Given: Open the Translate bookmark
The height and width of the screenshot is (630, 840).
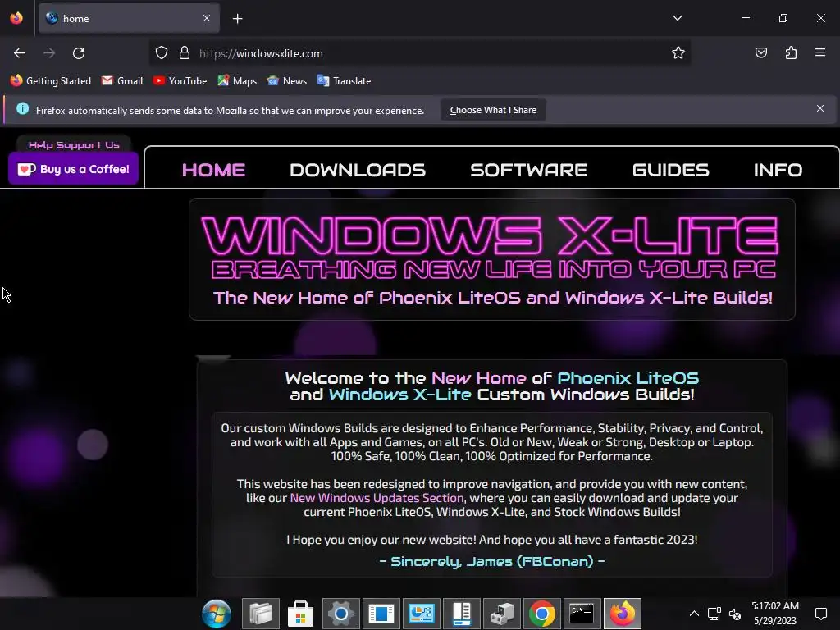Looking at the screenshot, I should pos(344,81).
